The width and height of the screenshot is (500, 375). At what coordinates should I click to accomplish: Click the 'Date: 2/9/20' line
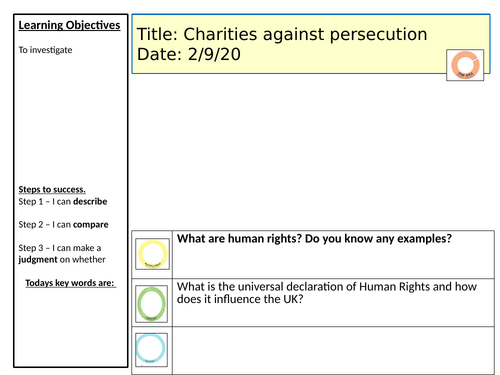pyautogui.click(x=189, y=54)
